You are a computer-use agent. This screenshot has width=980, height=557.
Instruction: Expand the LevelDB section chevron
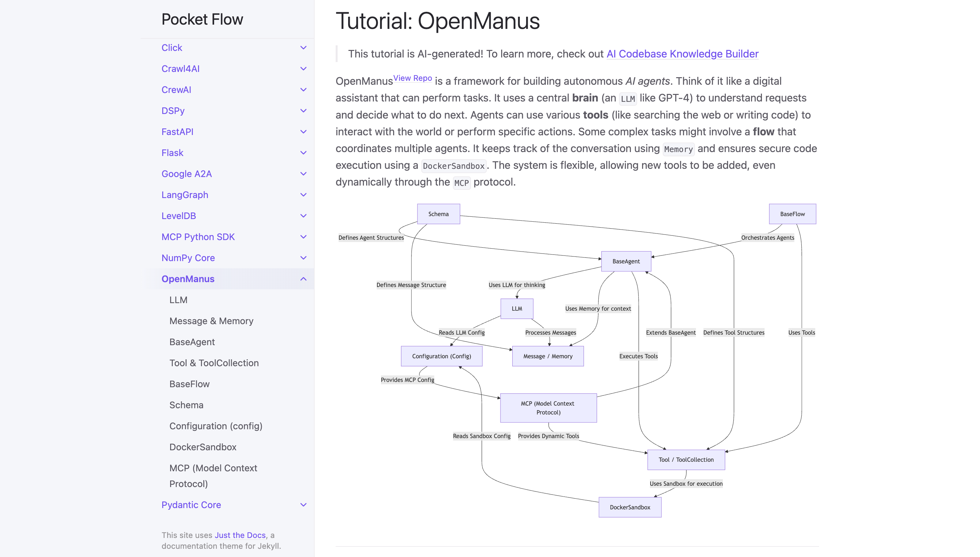(x=303, y=216)
